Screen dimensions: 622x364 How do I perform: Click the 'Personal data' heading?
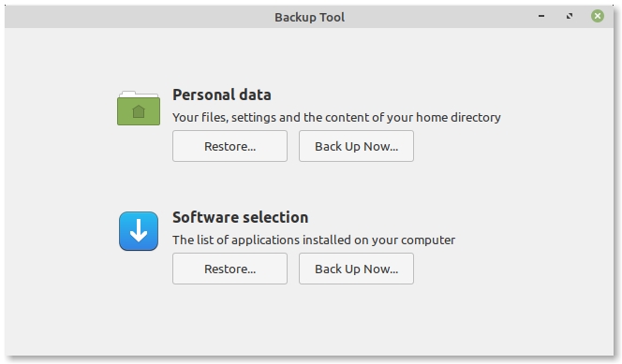coord(222,95)
